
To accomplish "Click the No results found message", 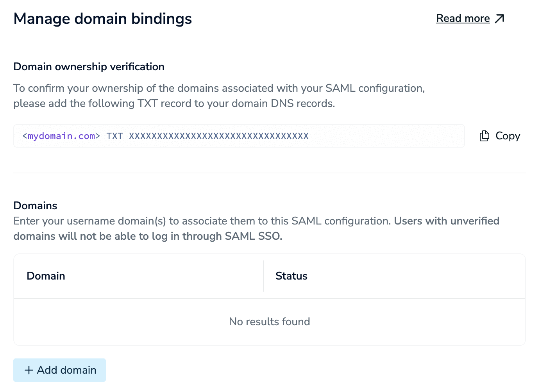I will point(269,322).
